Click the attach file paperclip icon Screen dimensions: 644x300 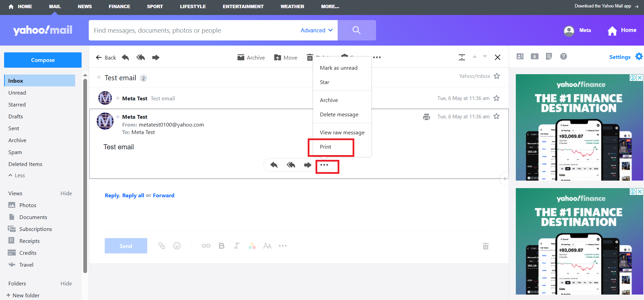162,246
